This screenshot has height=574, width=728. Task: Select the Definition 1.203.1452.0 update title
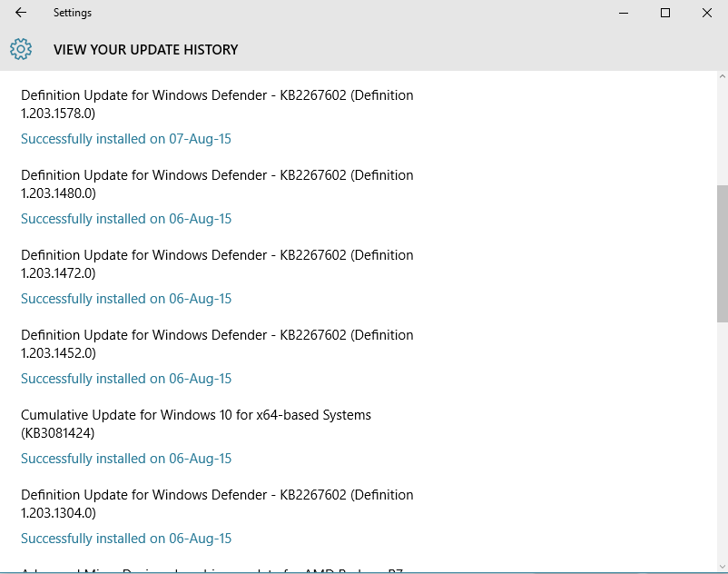click(217, 343)
